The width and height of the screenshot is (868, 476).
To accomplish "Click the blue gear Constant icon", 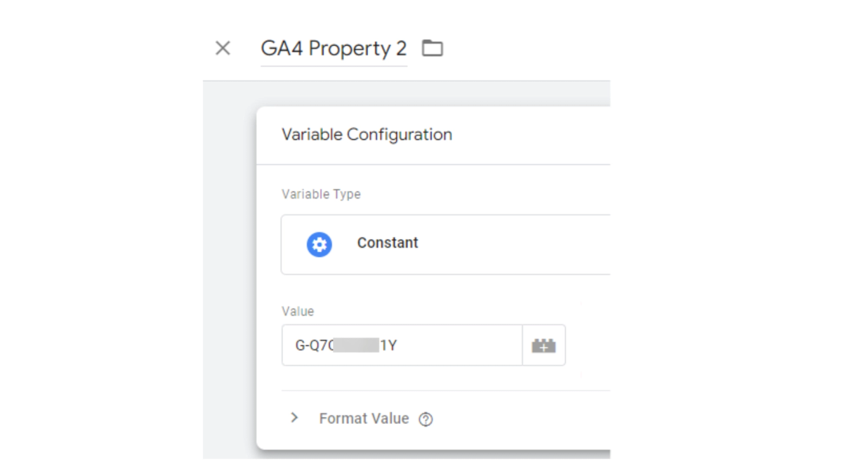I will point(319,244).
